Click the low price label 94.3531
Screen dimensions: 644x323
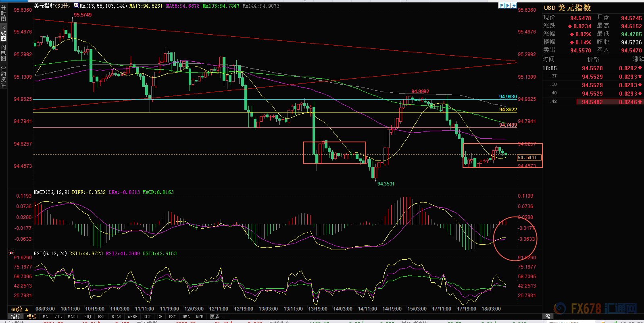tap(386, 184)
